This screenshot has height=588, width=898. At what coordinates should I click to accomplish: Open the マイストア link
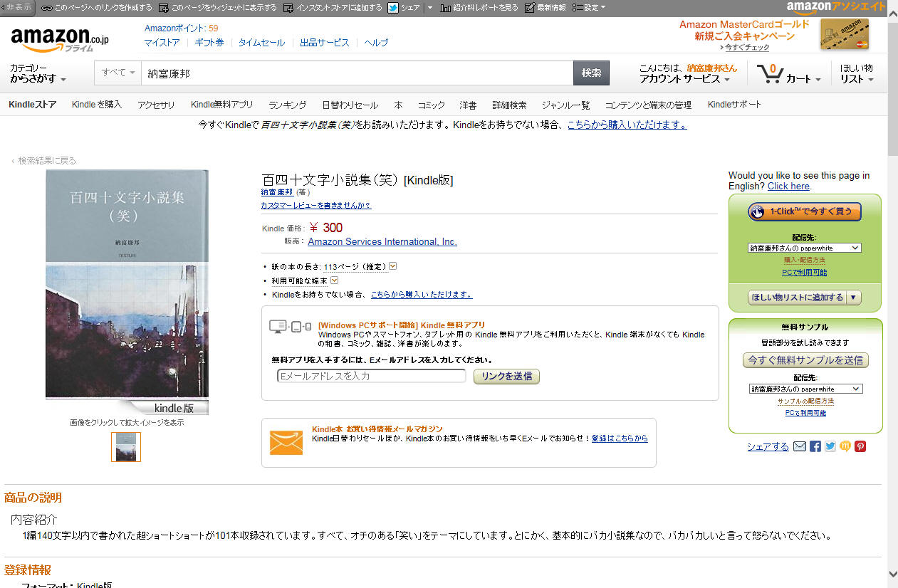pos(162,43)
